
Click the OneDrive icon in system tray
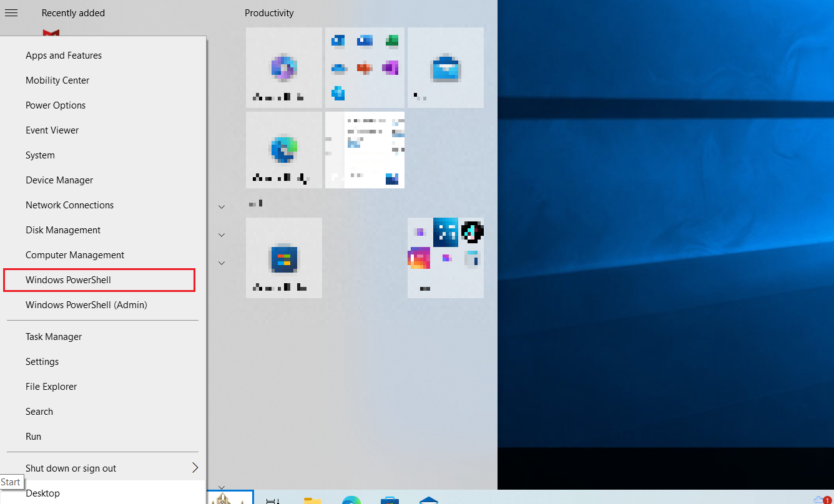point(819,499)
